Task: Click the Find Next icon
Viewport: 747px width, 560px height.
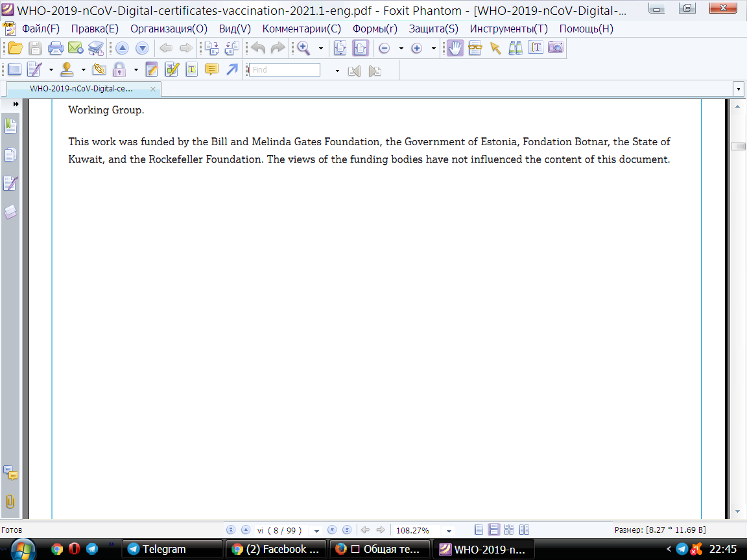Action: tap(375, 71)
